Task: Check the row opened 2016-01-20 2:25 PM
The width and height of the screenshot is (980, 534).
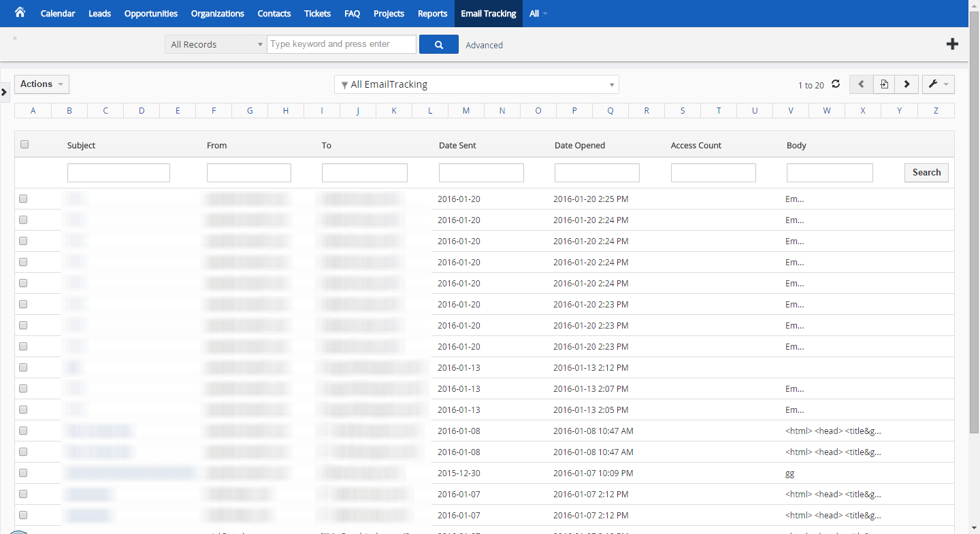Action: click(23, 199)
